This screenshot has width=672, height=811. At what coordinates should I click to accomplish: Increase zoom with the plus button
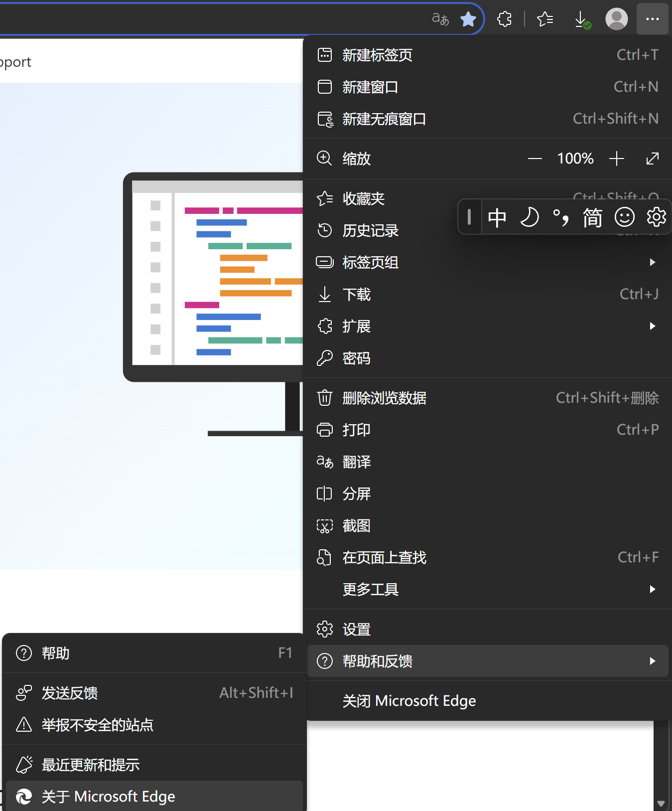click(x=617, y=159)
